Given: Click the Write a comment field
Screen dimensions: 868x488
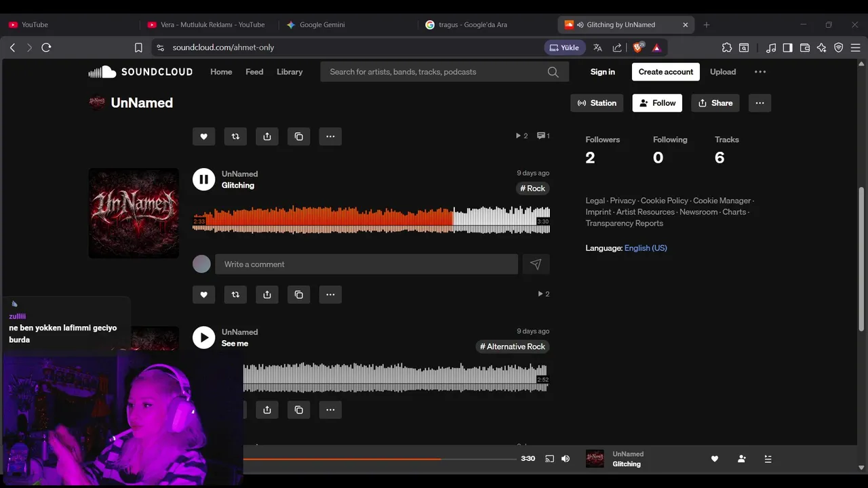Looking at the screenshot, I should 366,264.
